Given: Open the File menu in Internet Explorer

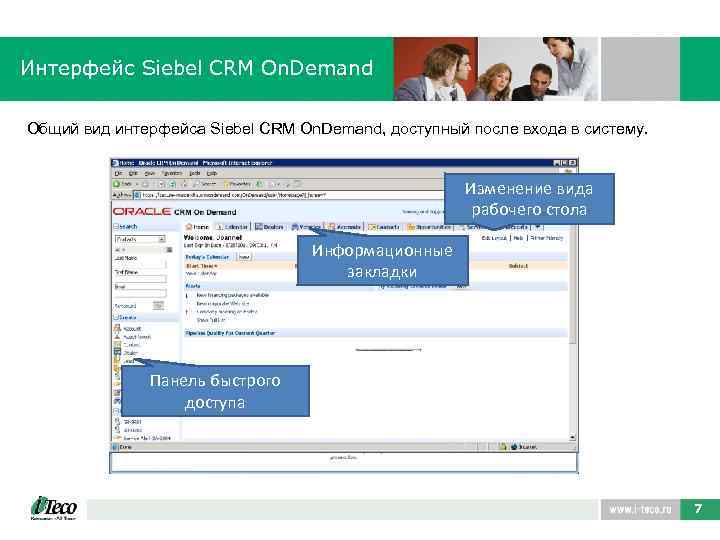Looking at the screenshot, I should point(118,174).
